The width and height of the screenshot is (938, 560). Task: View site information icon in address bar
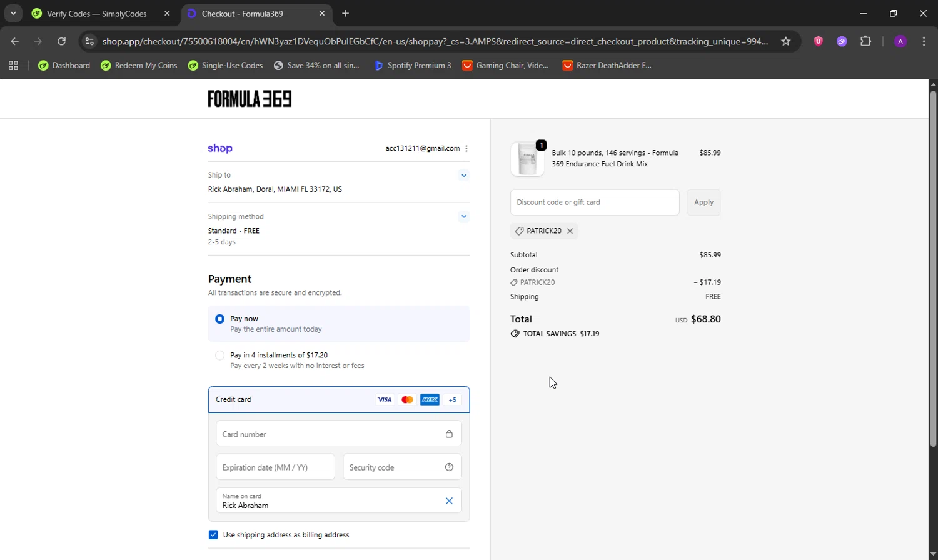pos(89,41)
